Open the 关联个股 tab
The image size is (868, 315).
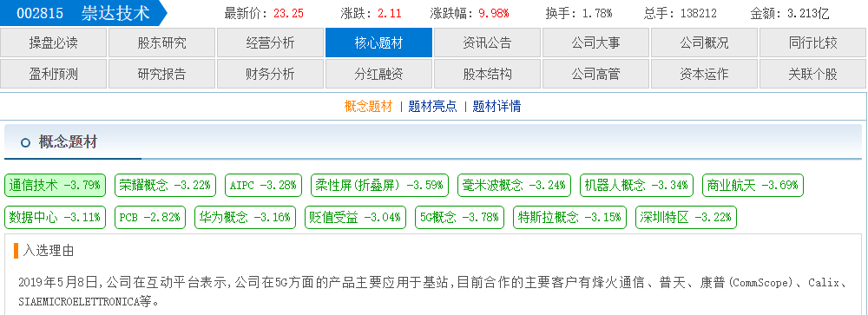(x=812, y=74)
